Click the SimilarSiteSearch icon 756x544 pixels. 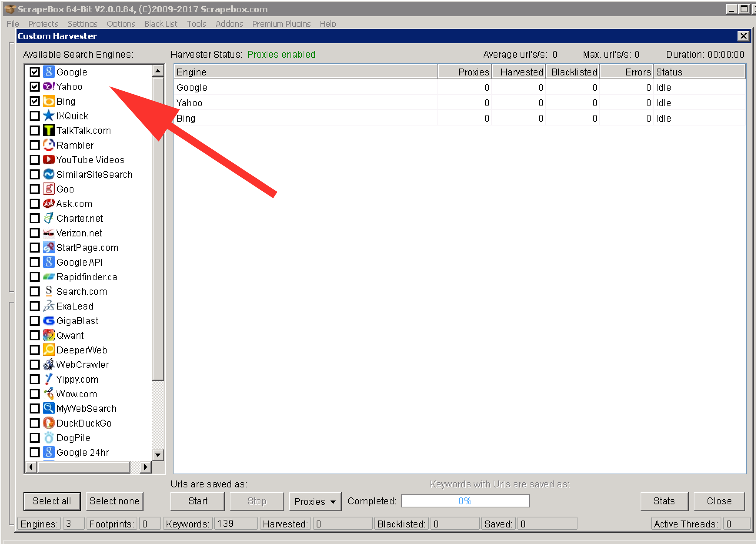48,174
